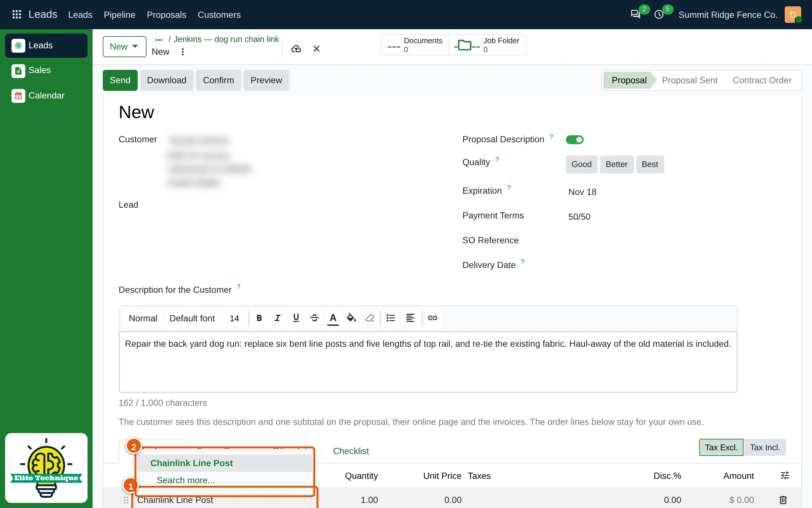
Task: Open the text alignment options
Action: point(410,318)
